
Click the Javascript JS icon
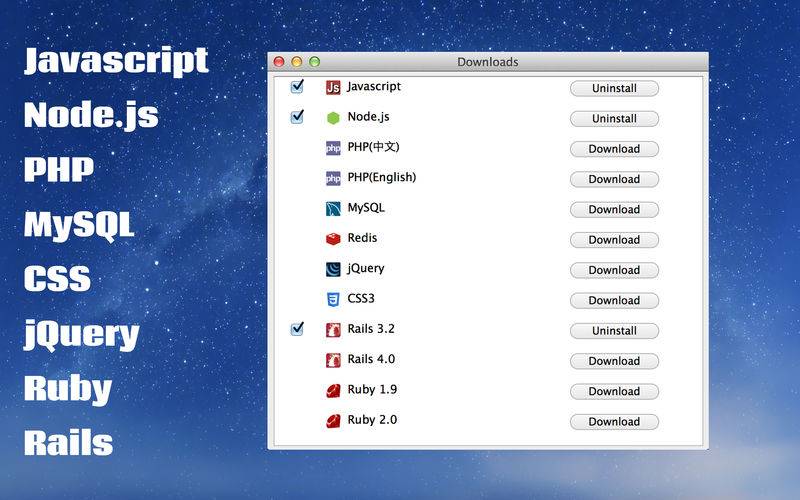(x=333, y=88)
